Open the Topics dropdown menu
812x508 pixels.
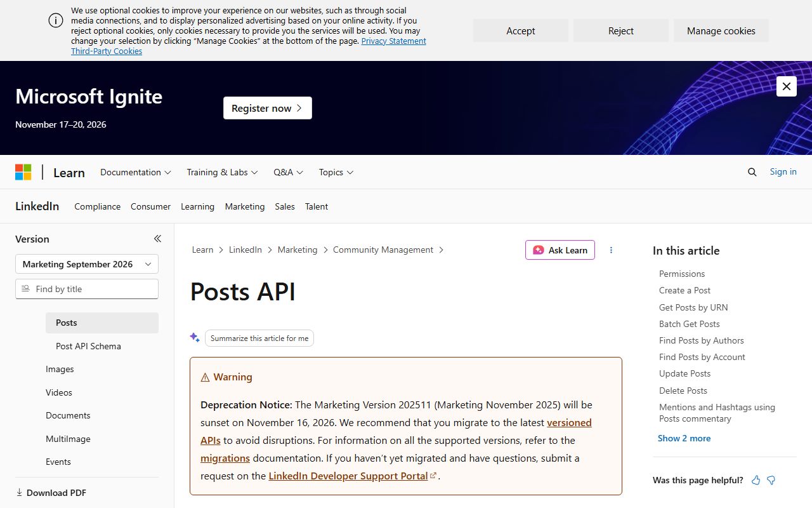pyautogui.click(x=336, y=172)
